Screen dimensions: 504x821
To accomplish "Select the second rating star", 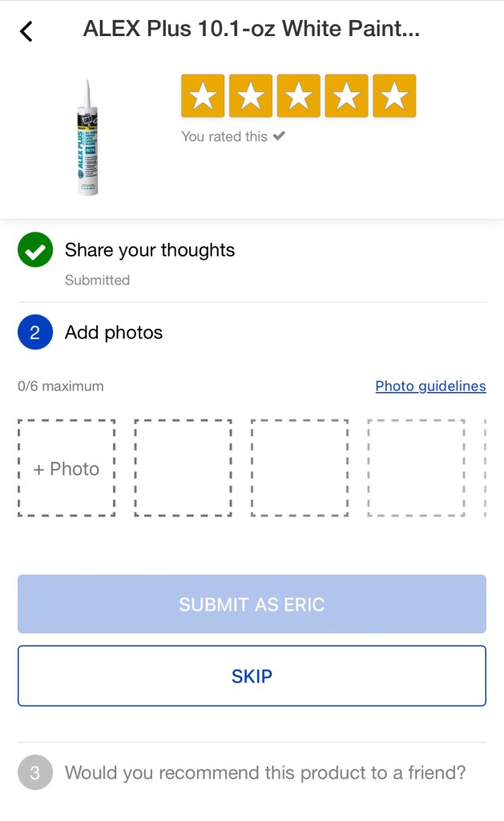I will (251, 96).
